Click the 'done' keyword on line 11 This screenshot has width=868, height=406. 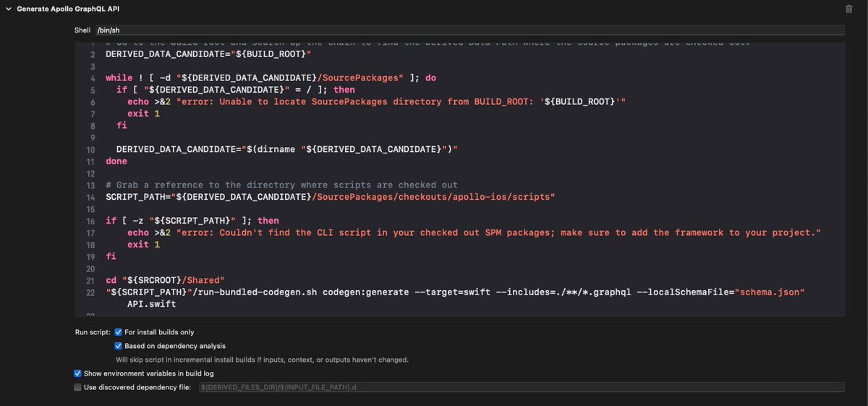(x=116, y=161)
